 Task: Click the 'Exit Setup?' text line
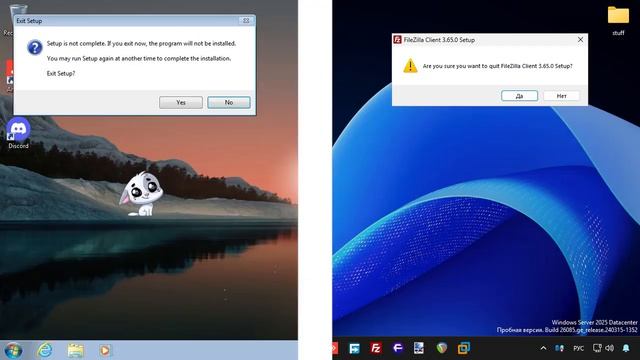pos(61,73)
